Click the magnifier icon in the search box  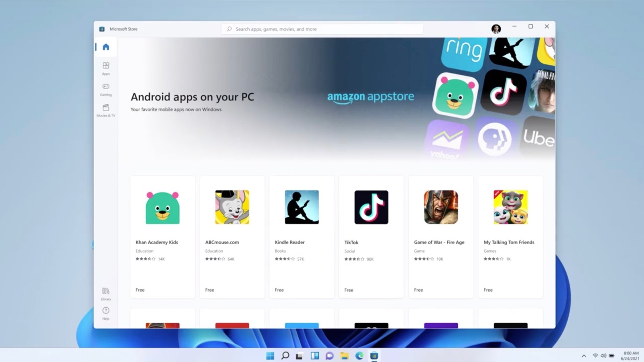(x=229, y=29)
